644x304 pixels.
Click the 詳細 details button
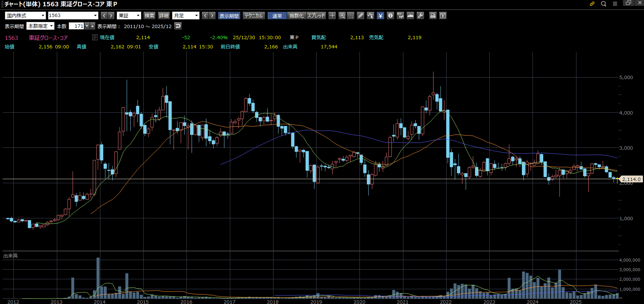(x=163, y=16)
